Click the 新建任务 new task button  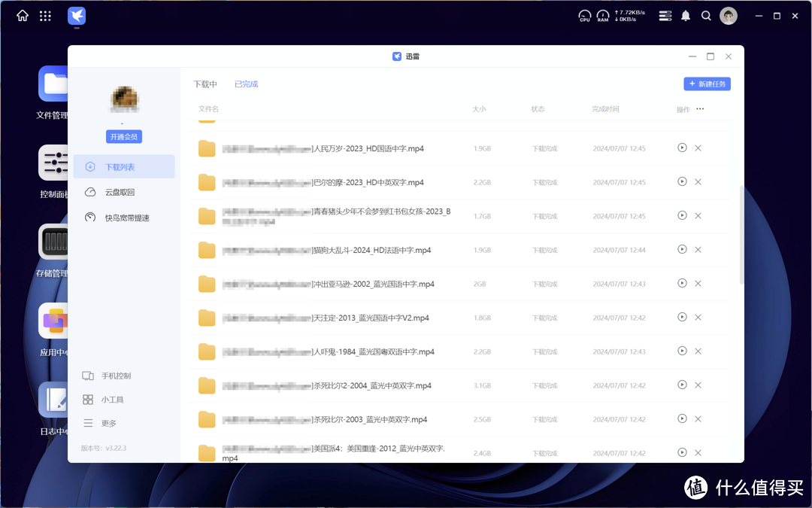tap(707, 84)
